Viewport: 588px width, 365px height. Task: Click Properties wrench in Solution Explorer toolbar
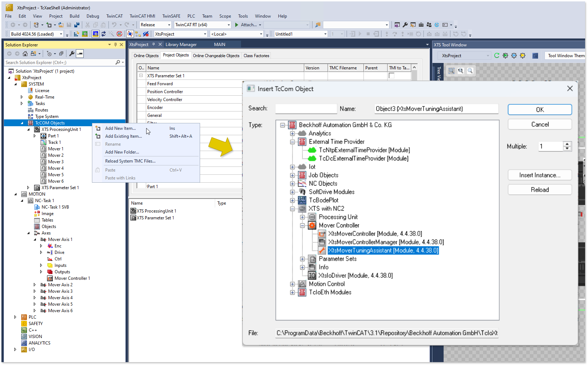pos(72,54)
